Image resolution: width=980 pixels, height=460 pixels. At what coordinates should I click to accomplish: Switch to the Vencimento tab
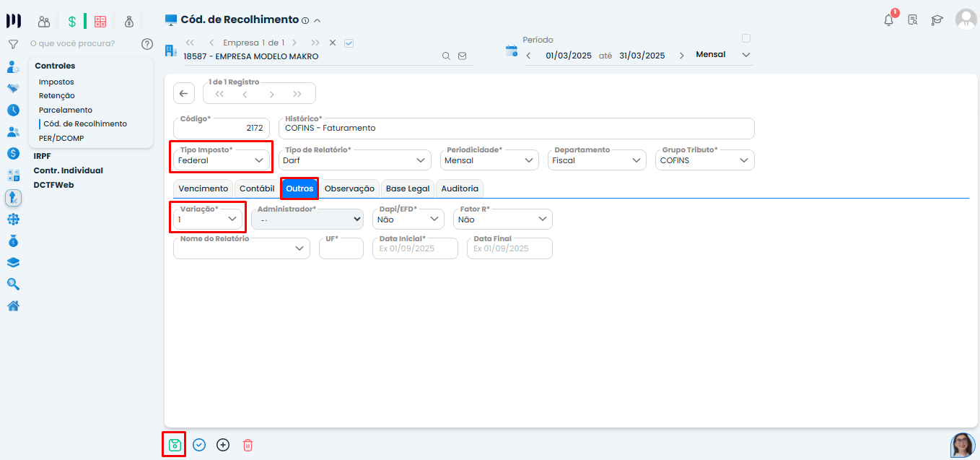[203, 188]
